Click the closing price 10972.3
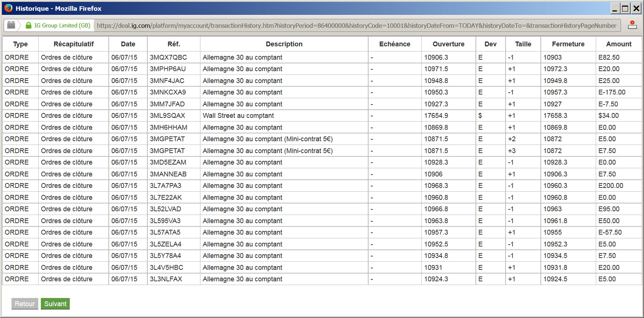Image resolution: width=644 pixels, height=318 pixels. (556, 69)
